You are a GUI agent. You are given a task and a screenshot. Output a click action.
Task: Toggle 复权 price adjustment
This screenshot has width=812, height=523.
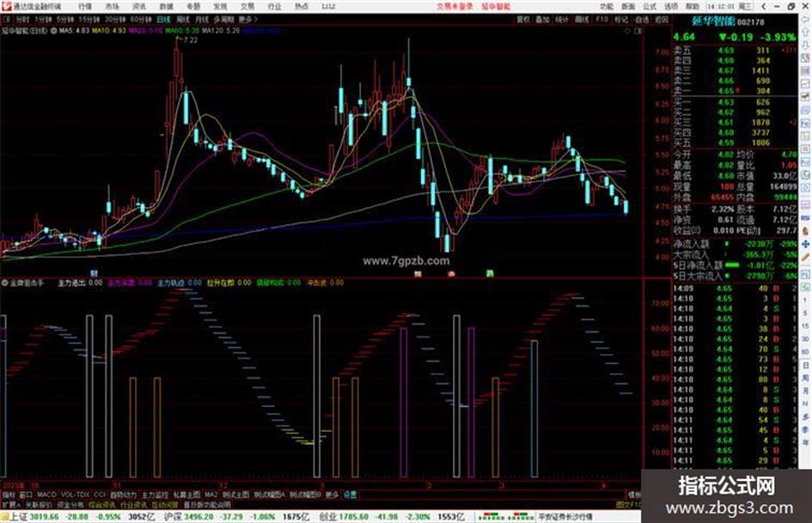click(523, 19)
